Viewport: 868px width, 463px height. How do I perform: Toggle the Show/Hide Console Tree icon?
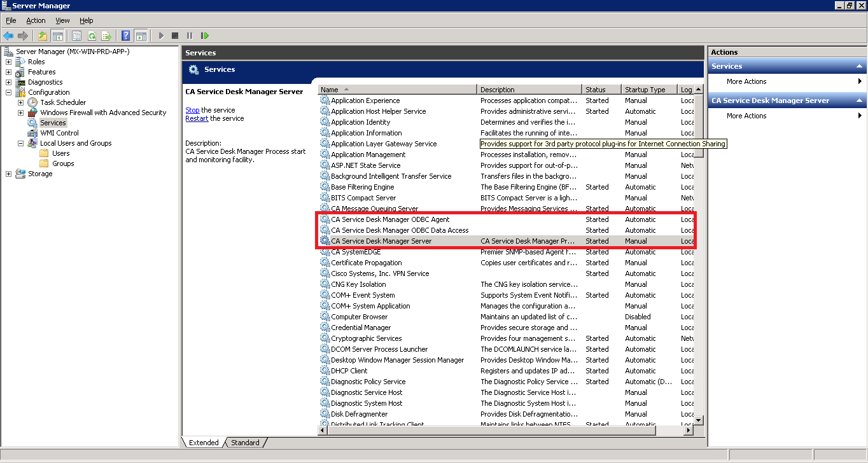(57, 36)
